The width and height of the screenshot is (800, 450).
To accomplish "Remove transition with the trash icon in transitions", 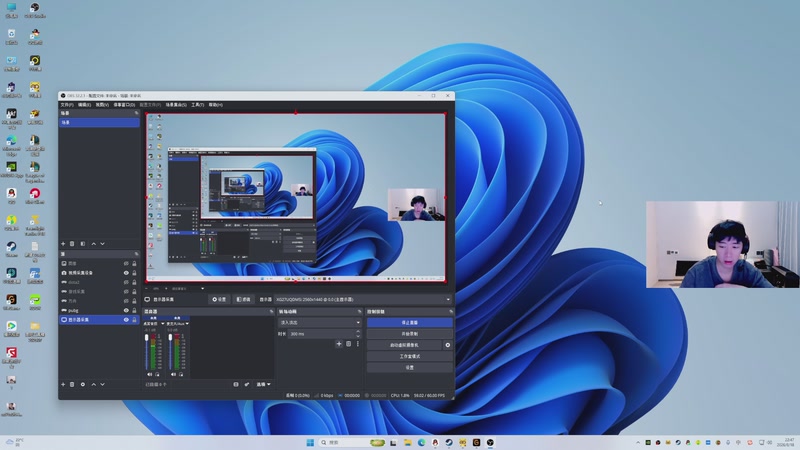I will [348, 344].
